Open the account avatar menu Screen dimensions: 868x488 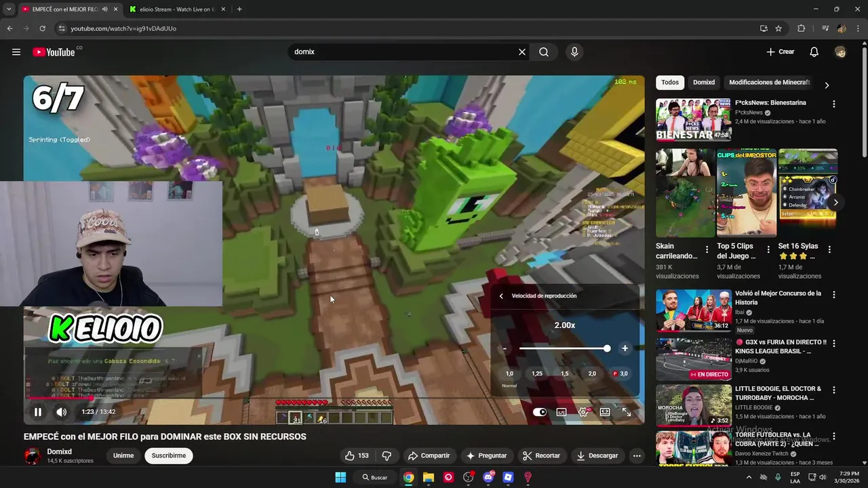(841, 52)
